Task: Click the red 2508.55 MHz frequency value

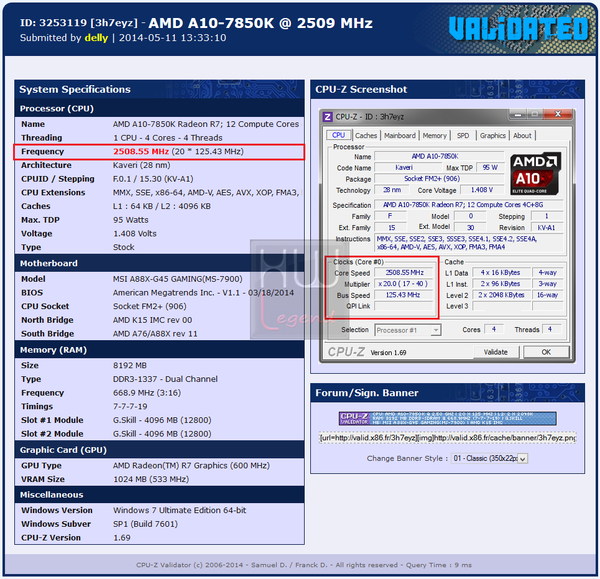Action: pyautogui.click(x=141, y=151)
